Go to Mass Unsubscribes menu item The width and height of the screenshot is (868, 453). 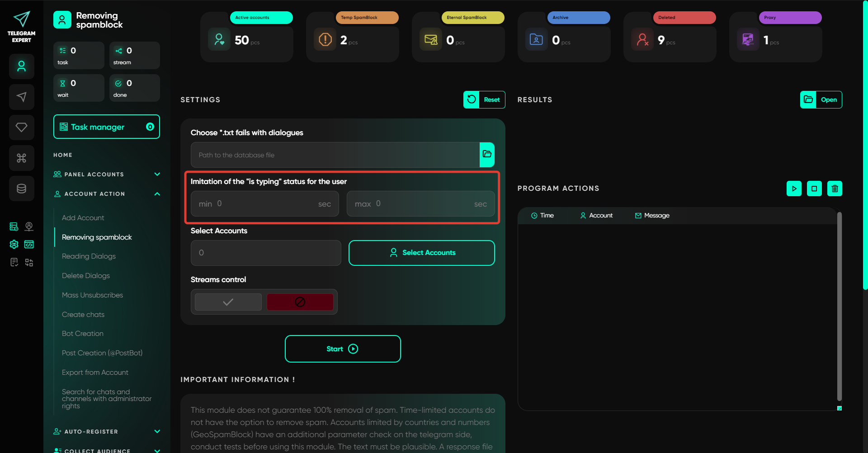92,295
